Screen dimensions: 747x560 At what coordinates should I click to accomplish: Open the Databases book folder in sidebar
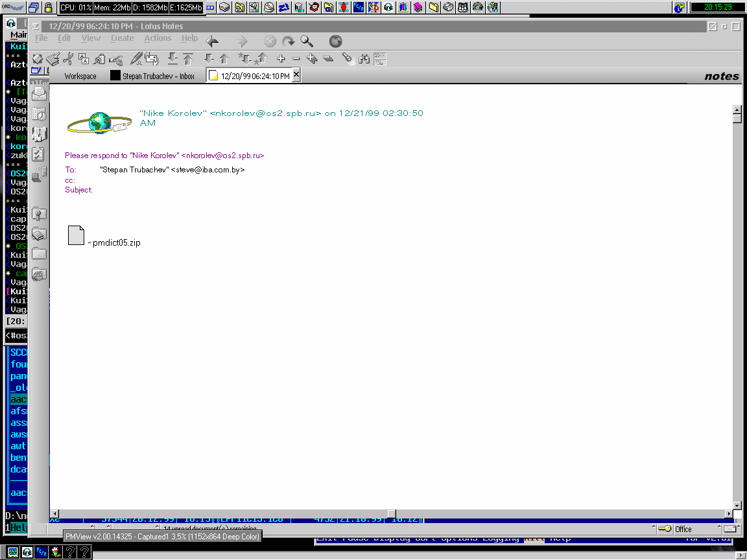(39, 234)
